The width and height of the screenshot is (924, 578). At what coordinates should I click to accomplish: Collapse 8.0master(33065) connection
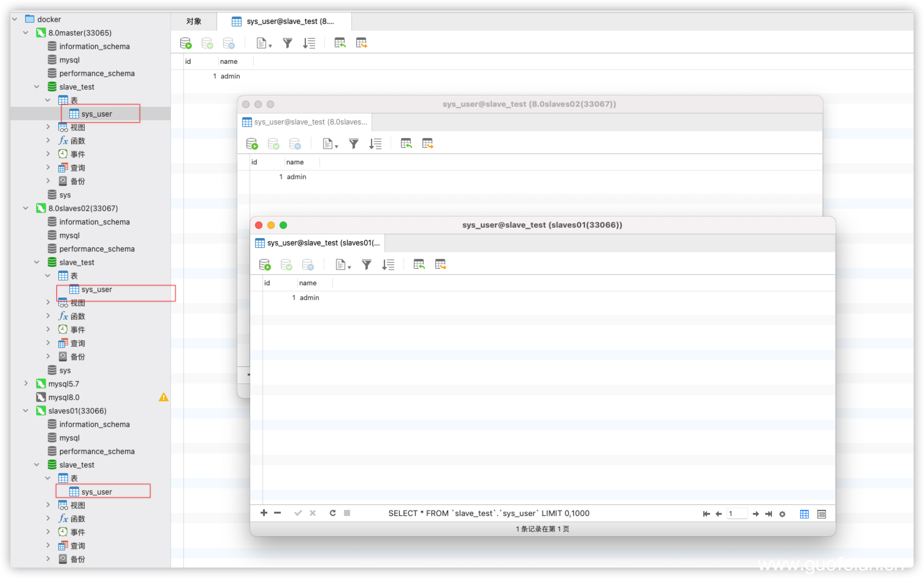pos(26,33)
